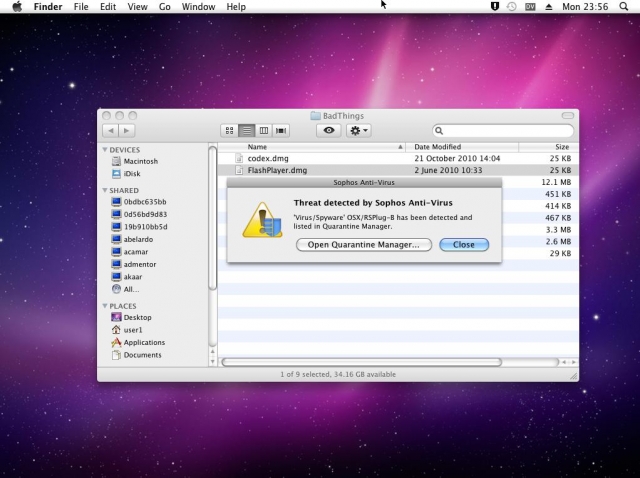Open the Go menu

164,7
